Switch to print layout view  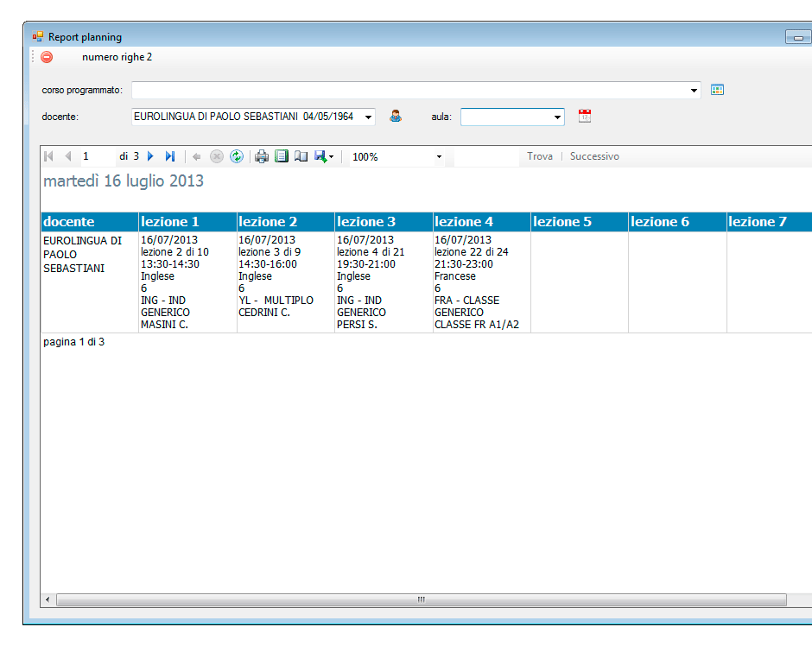point(282,156)
